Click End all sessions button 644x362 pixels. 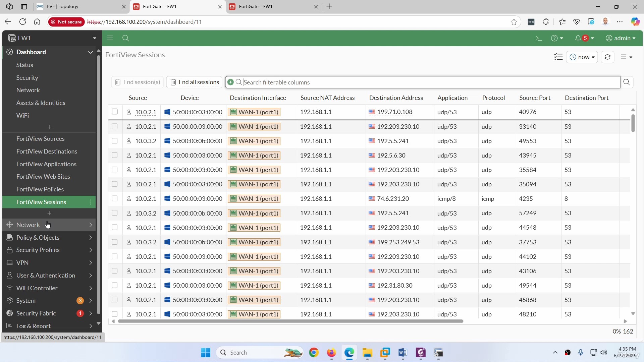pyautogui.click(x=195, y=82)
